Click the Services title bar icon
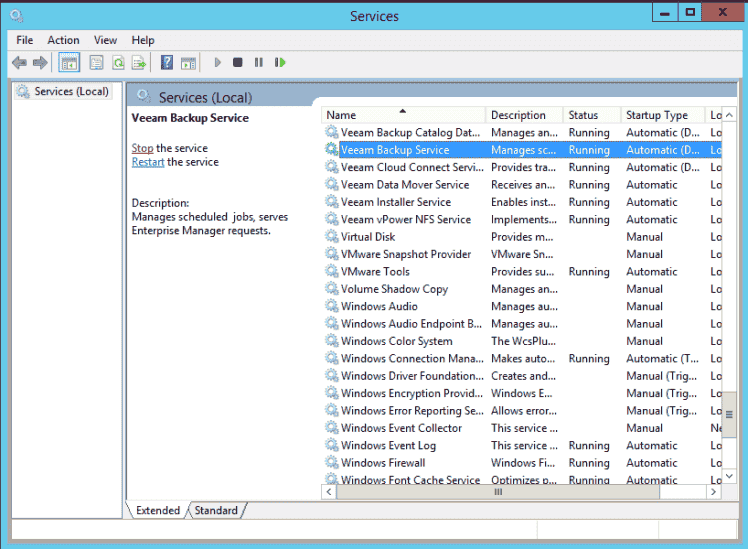Screen dimensions: 748x549 click(x=16, y=16)
